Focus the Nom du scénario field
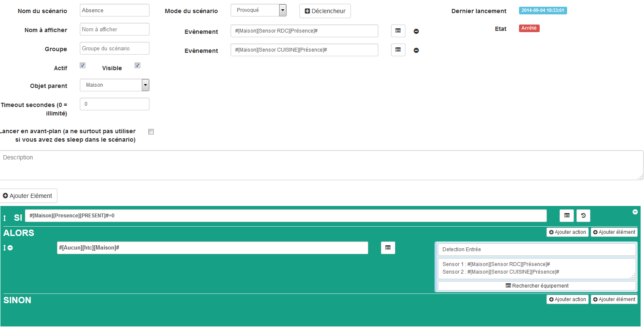644x329 pixels. 114,10
